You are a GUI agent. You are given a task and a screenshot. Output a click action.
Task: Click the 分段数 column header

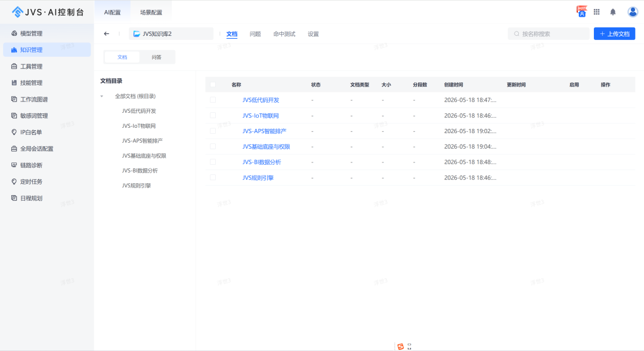420,85
